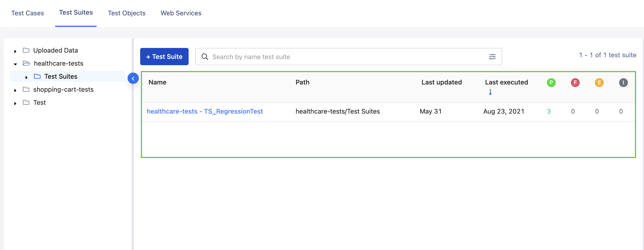This screenshot has height=250, width=644.
Task: Expand the Test folder arrow
Action: (x=15, y=103)
